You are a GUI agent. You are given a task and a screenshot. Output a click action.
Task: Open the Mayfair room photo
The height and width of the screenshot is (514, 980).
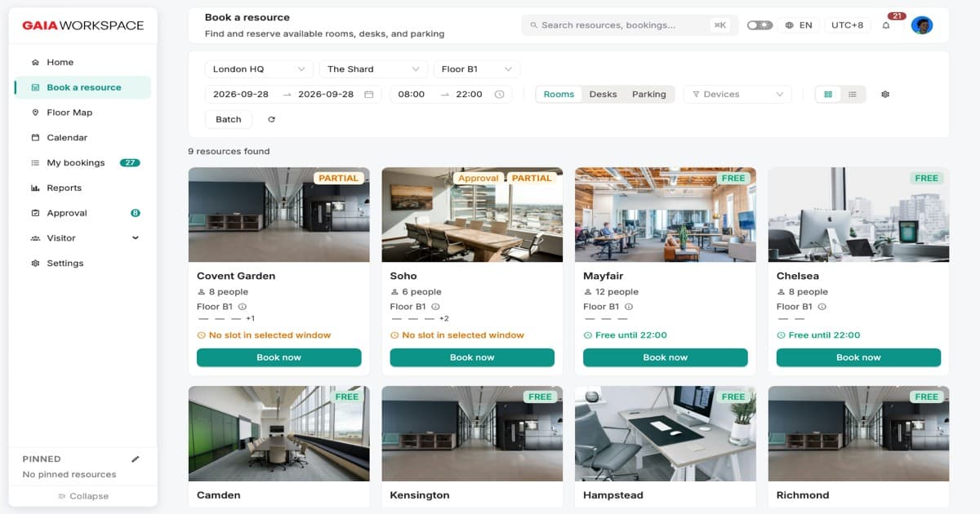click(x=666, y=215)
